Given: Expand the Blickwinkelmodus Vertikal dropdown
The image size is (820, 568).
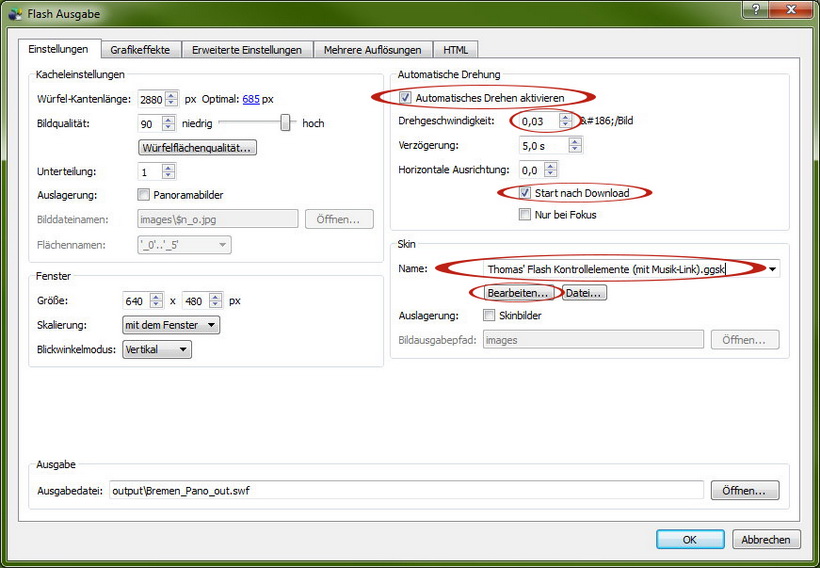Looking at the screenshot, I should click(156, 349).
